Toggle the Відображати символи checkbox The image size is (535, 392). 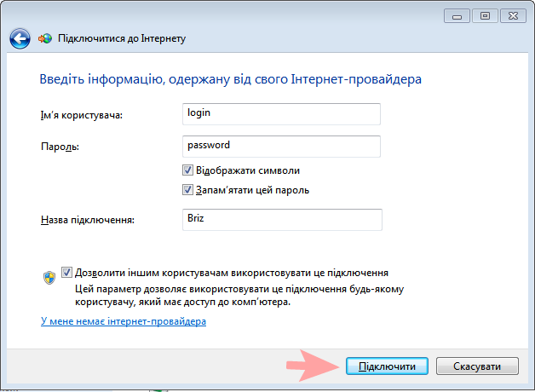(187, 170)
